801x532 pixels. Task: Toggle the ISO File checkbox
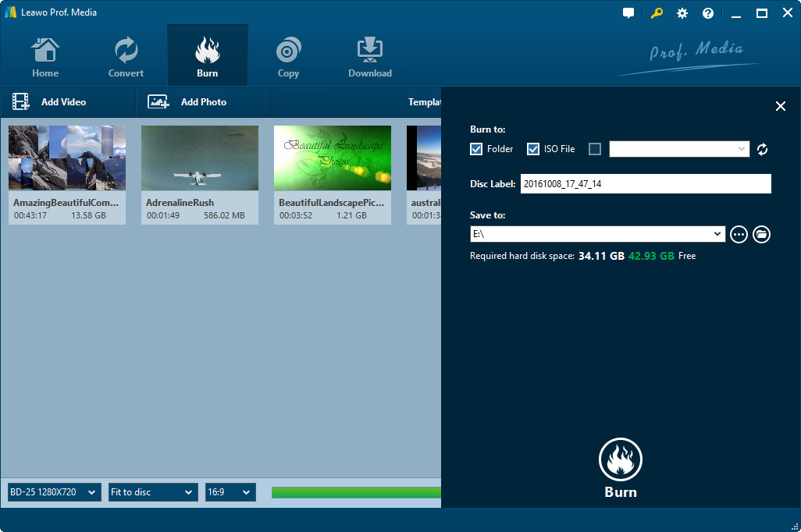533,149
